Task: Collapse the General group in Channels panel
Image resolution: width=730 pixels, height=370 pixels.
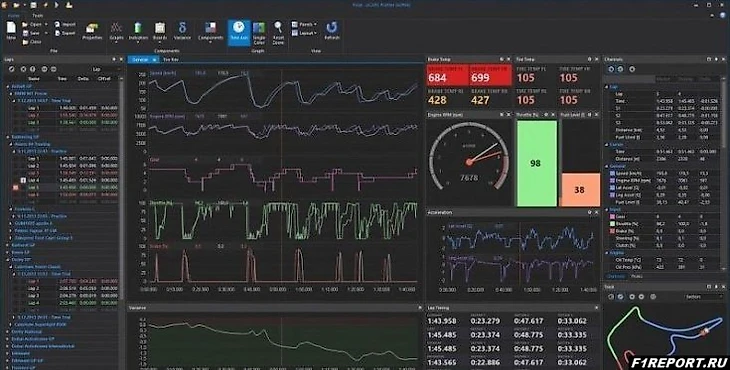Action: click(607, 166)
